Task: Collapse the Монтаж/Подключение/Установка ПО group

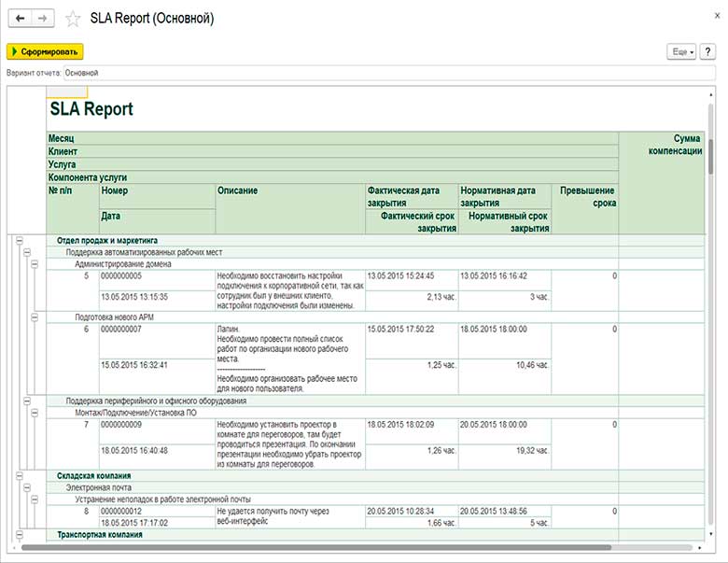Action: tap(35, 413)
